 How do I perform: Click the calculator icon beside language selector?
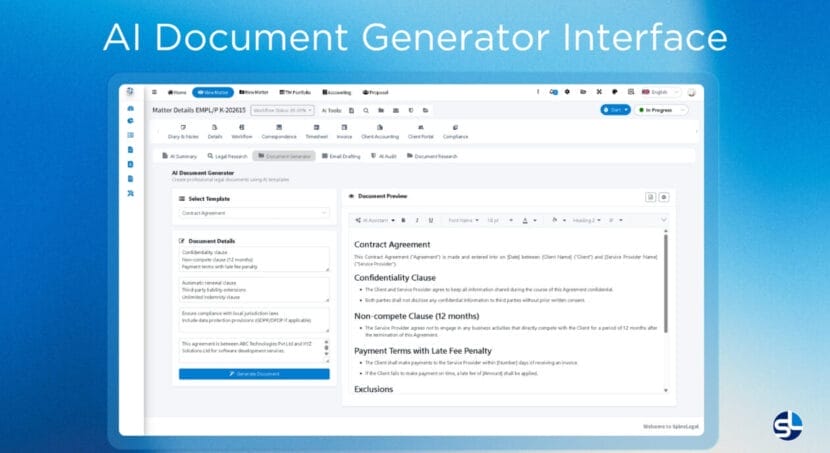[x=630, y=92]
